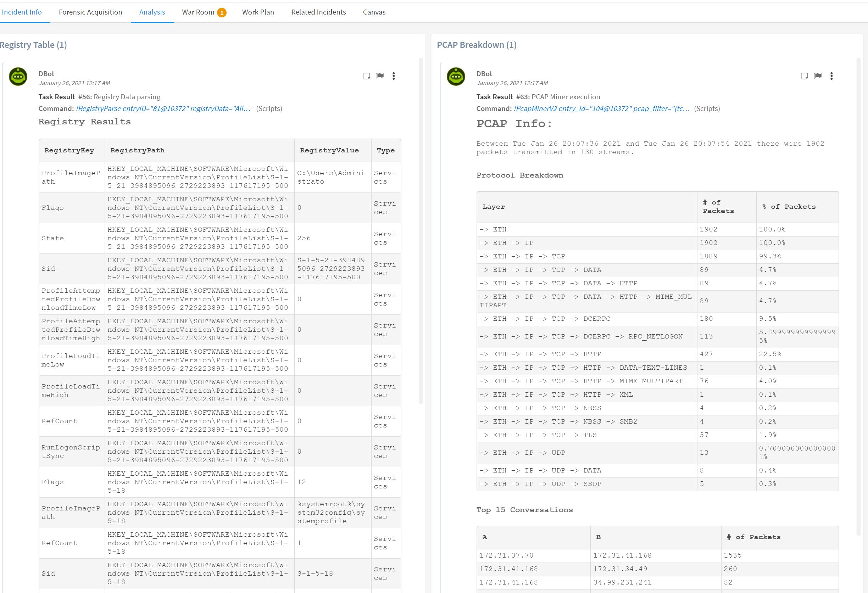Click '# of Packets' protocol column header
The width and height of the screenshot is (868, 593).
(718, 207)
